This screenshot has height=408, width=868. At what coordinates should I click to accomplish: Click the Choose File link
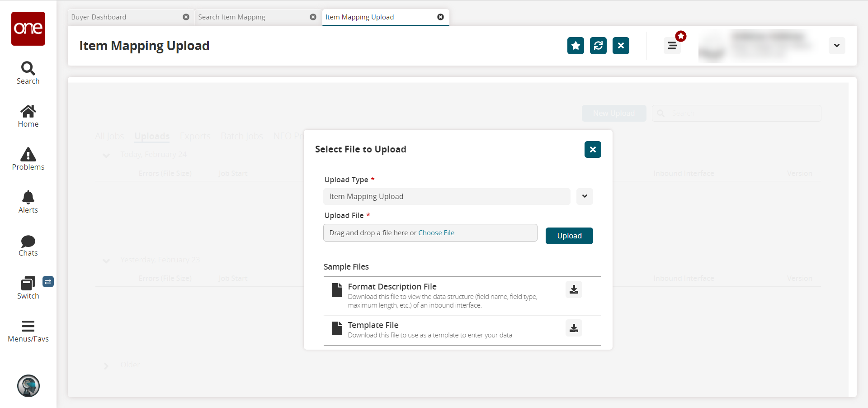436,233
